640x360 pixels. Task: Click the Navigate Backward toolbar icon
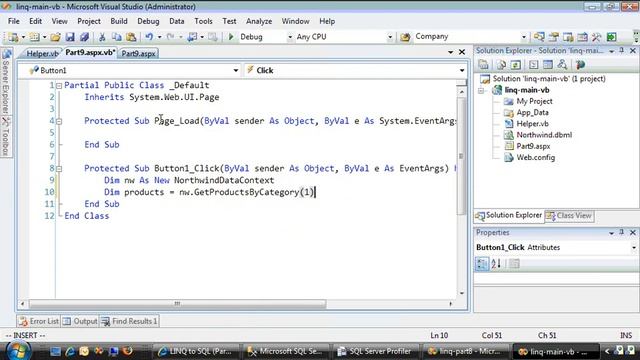(192, 37)
